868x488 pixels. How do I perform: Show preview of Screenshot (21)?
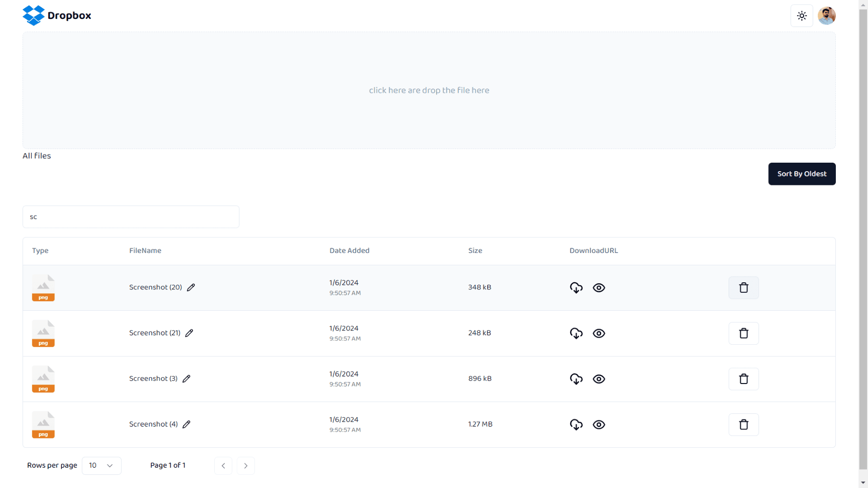[598, 333]
